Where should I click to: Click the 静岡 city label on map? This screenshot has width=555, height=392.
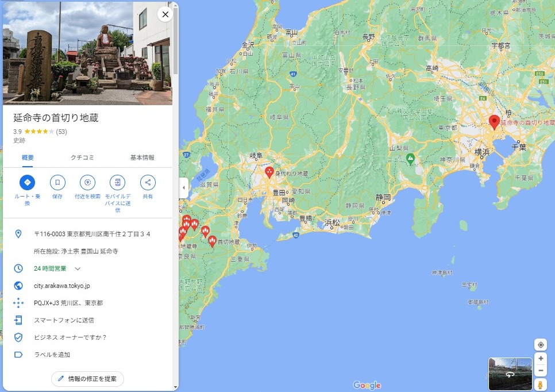[383, 197]
